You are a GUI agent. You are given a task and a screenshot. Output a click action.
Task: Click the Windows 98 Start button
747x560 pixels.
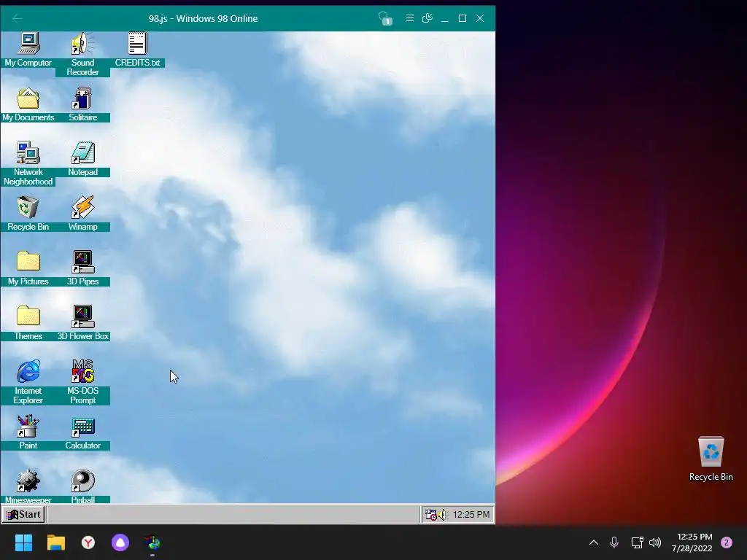click(x=23, y=514)
